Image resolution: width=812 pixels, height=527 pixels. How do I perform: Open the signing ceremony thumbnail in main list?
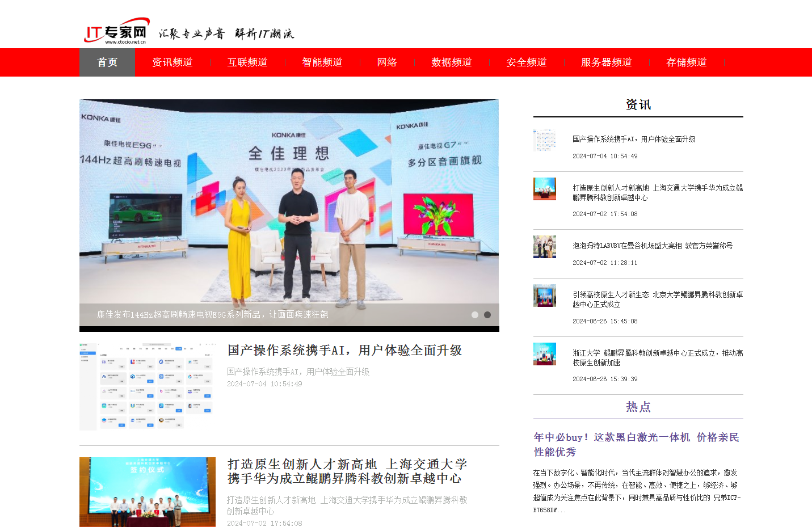(x=148, y=492)
